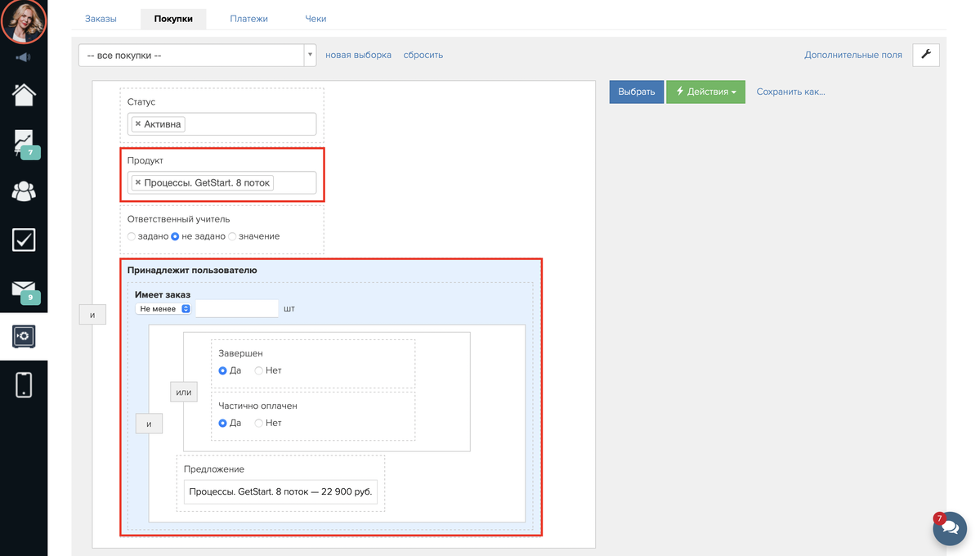Open the users group icon in sidebar
Screen dimensions: 980x556
(x=24, y=191)
